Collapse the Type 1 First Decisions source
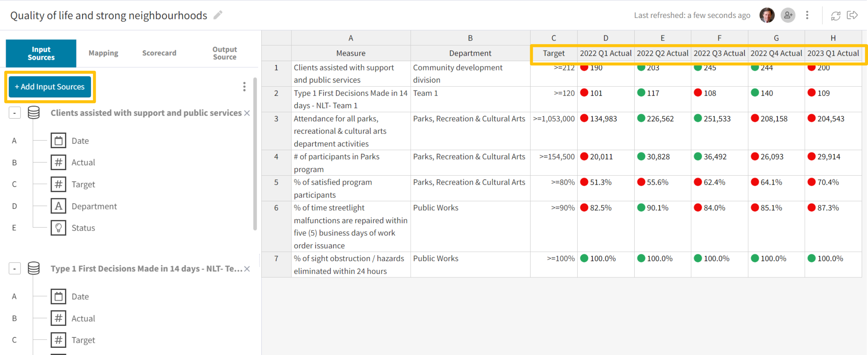Screen dimensions: 868x355 point(14,268)
